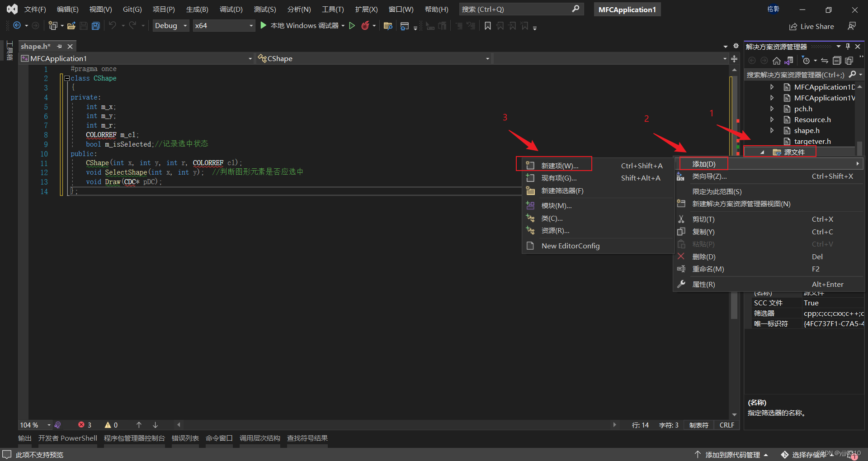The image size is (868, 461).
Task: Click Collapse All icon in Solution Explorer
Action: point(837,61)
